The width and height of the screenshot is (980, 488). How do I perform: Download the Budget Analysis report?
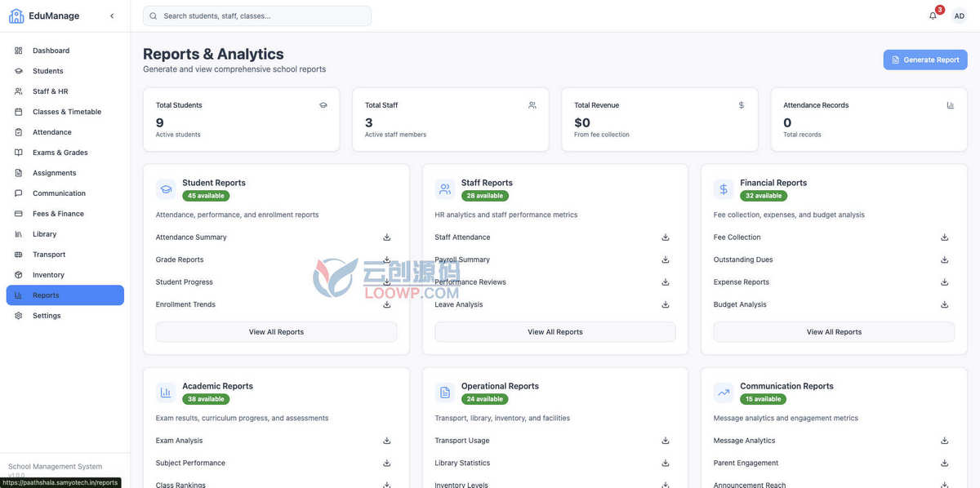click(945, 304)
